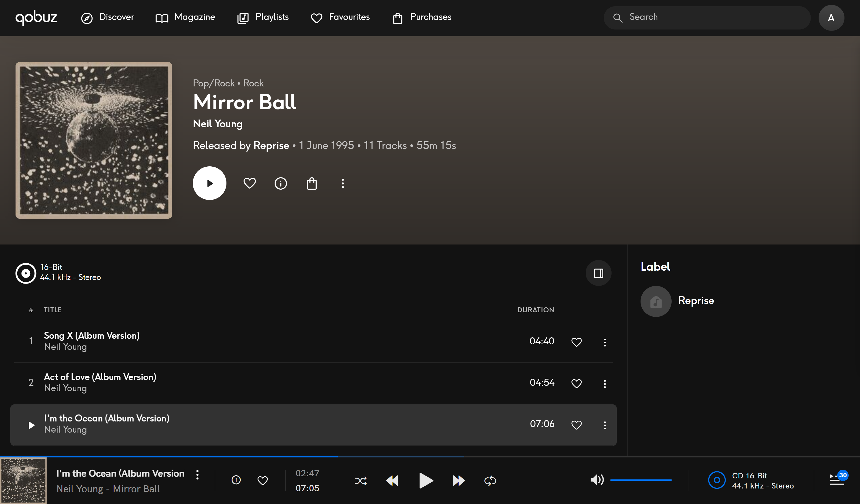This screenshot has height=504, width=860.
Task: Favourite I'm the Ocean in track list
Action: coord(576,425)
